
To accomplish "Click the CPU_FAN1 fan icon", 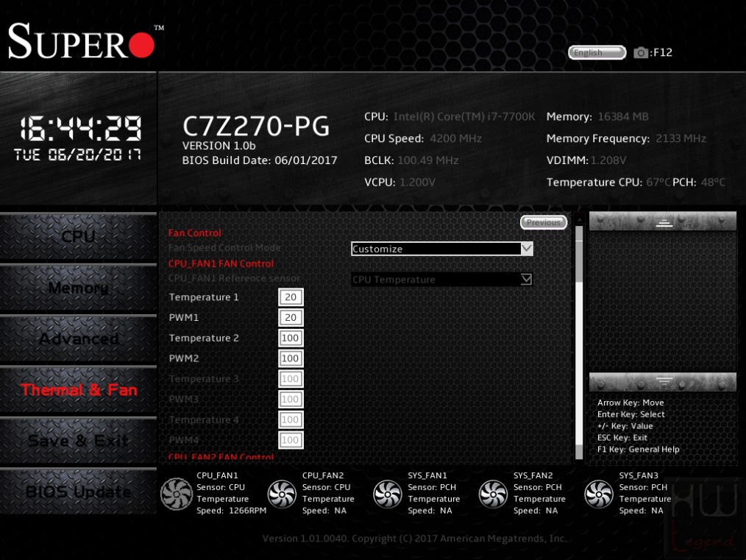I will [177, 494].
